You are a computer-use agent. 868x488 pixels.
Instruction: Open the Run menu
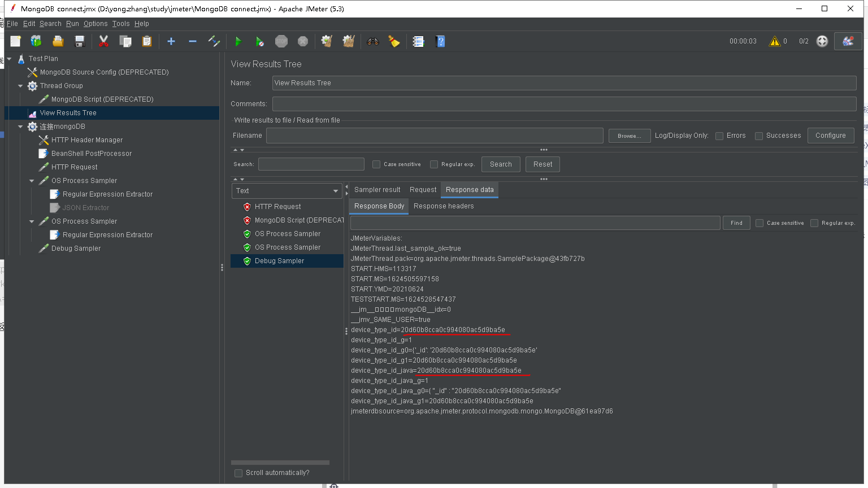(x=72, y=24)
